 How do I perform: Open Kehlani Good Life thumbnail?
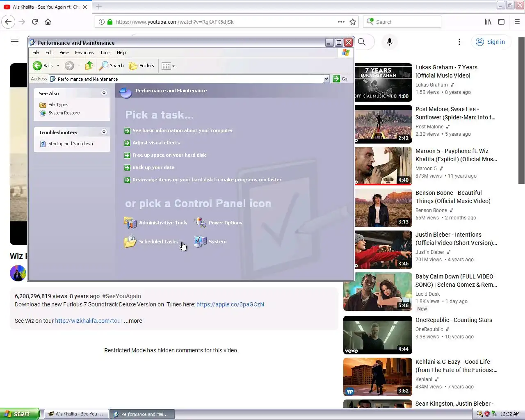coord(378,377)
